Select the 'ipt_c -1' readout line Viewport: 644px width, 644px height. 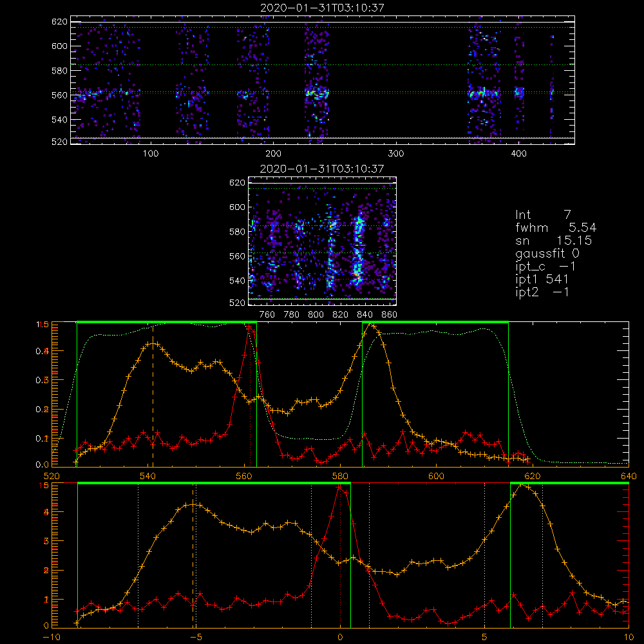(545, 267)
